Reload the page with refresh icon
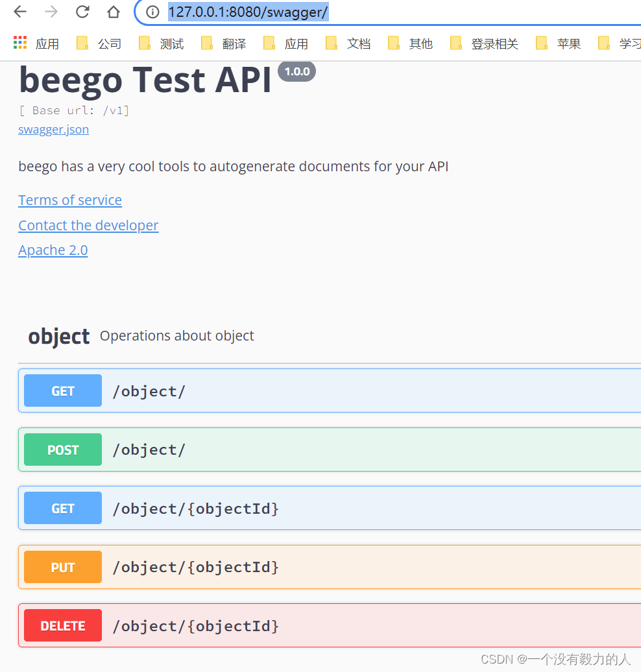 (x=82, y=12)
